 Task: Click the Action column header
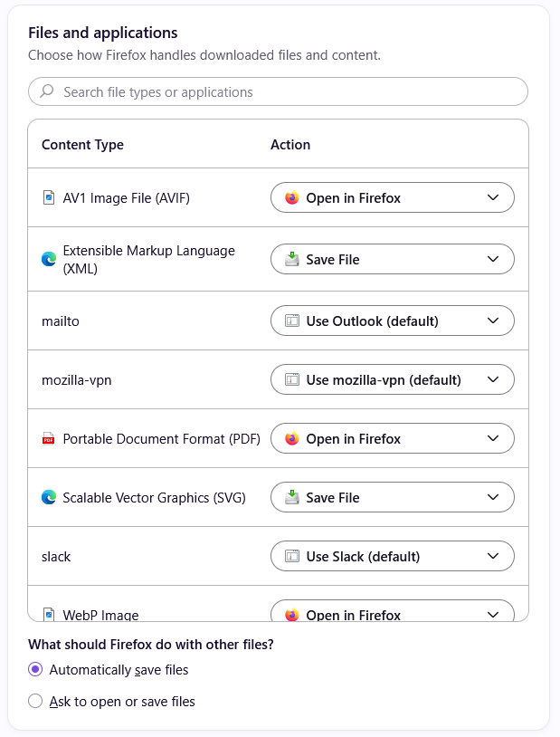coord(290,145)
